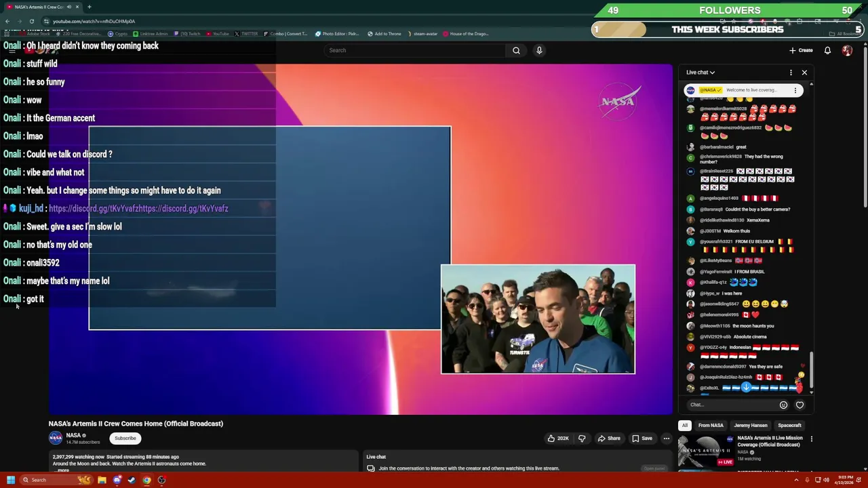Open the House of the Dragon bookmark
This screenshot has height=488, width=868.
(x=465, y=34)
